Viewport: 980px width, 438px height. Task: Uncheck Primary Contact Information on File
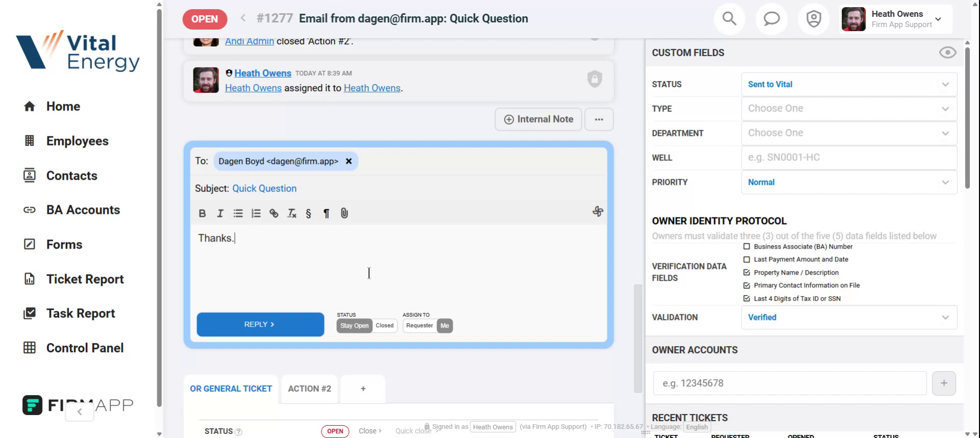coord(747,285)
